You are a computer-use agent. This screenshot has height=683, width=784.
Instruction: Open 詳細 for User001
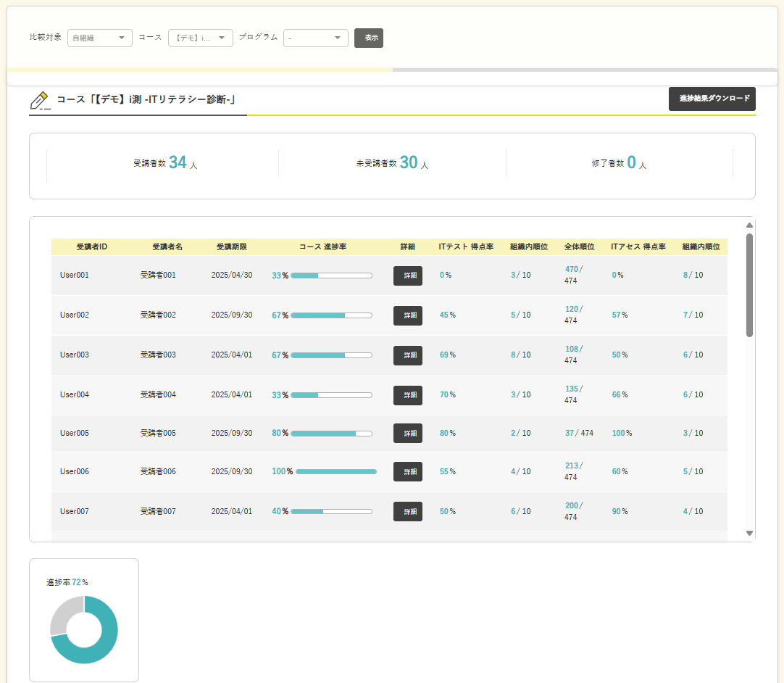(408, 276)
